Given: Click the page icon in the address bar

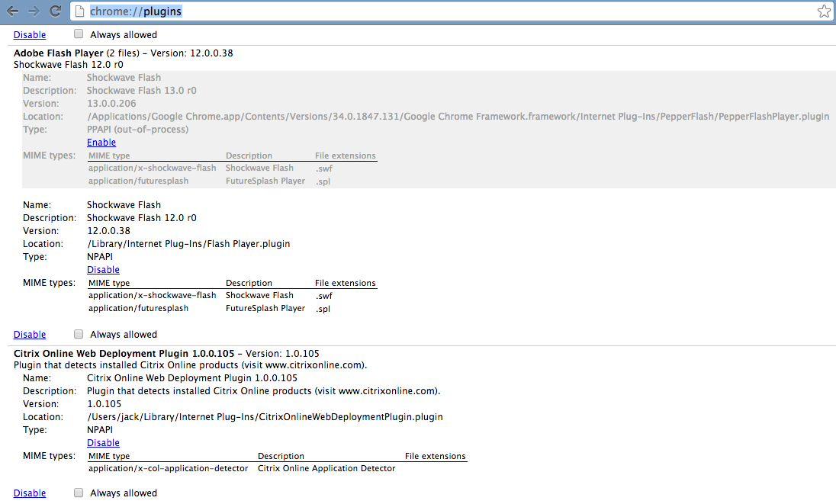Looking at the screenshot, I should tap(79, 11).
